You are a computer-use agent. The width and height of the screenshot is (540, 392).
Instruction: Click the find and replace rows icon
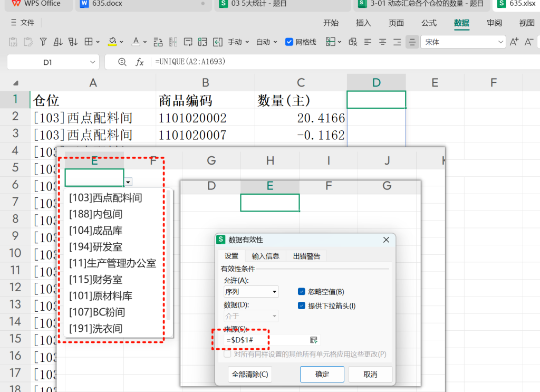pyautogui.click(x=158, y=42)
